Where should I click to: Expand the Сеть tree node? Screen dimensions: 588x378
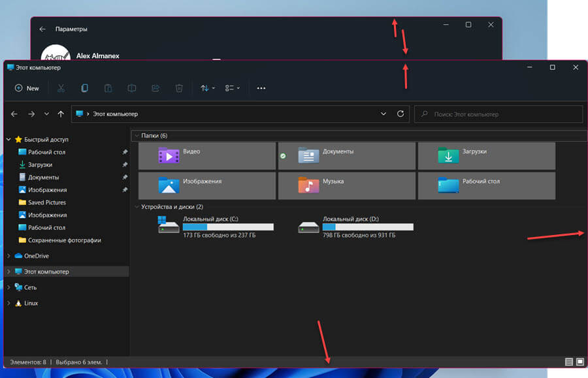tap(8, 287)
